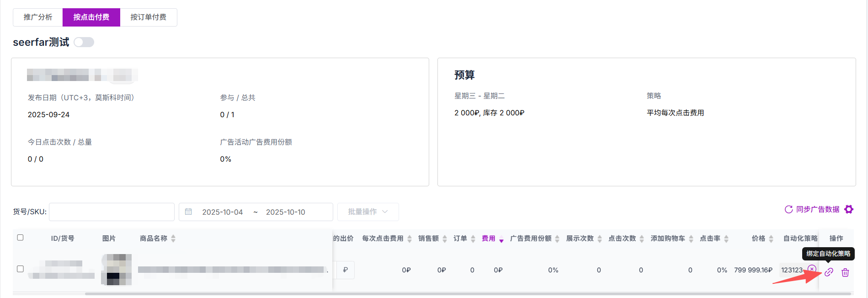Click the calendar icon in date range
The width and height of the screenshot is (868, 298).
tap(188, 212)
